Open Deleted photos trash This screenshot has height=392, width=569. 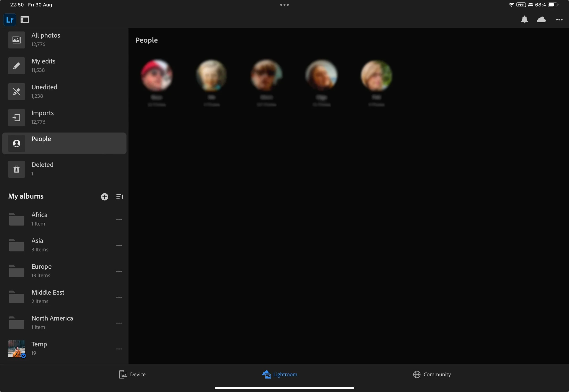[42, 169]
